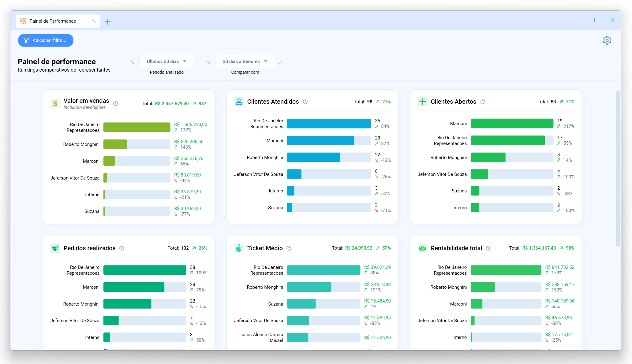
Task: Click Marconi bar in Clientes Abertos
Action: click(512, 124)
